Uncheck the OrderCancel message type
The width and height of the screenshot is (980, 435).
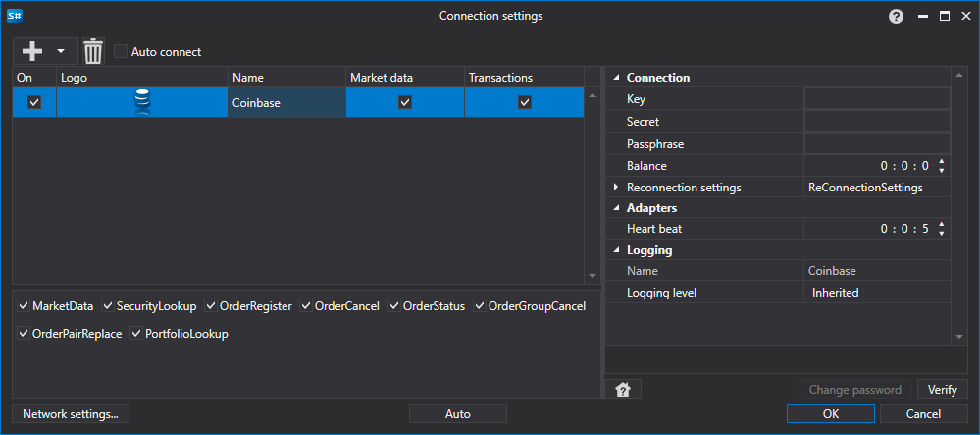(x=306, y=306)
